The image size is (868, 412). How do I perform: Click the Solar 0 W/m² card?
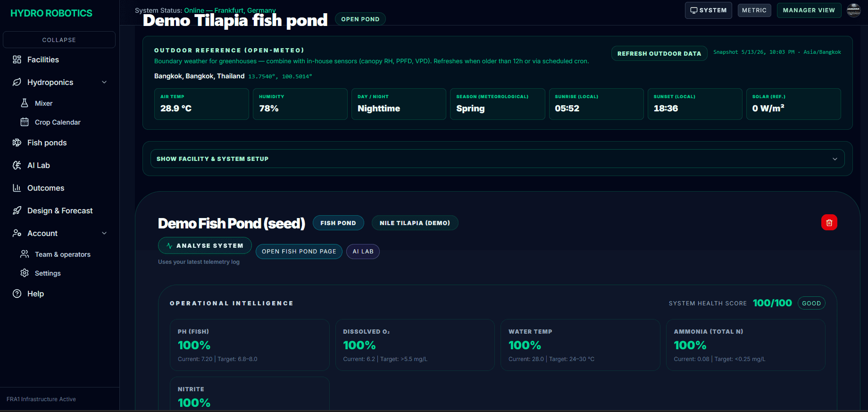point(793,104)
